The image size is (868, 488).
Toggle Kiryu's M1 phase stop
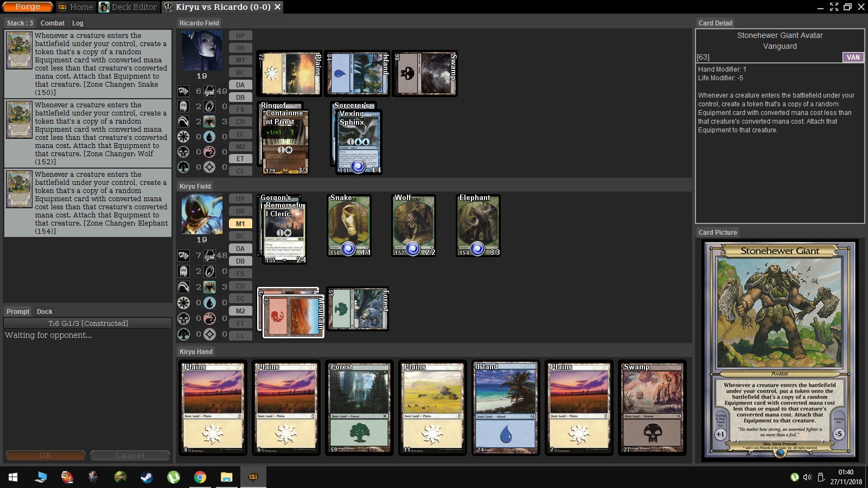[x=240, y=223]
